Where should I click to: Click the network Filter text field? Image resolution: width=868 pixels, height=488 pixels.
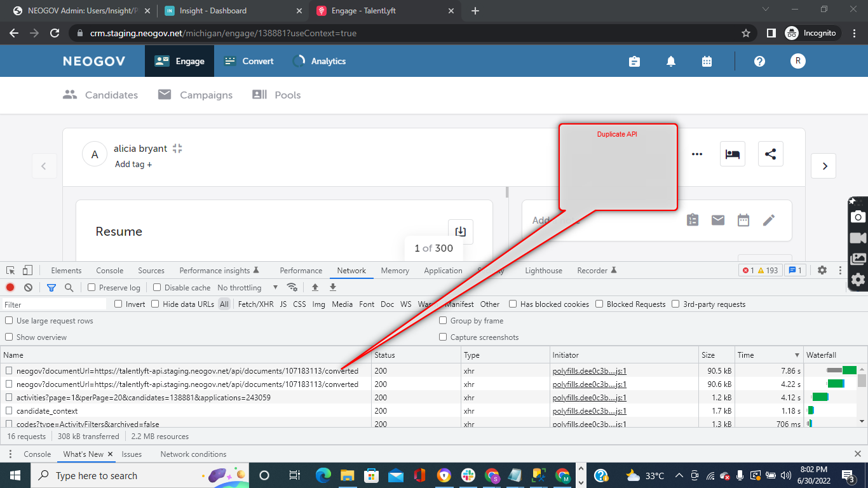[x=54, y=304]
